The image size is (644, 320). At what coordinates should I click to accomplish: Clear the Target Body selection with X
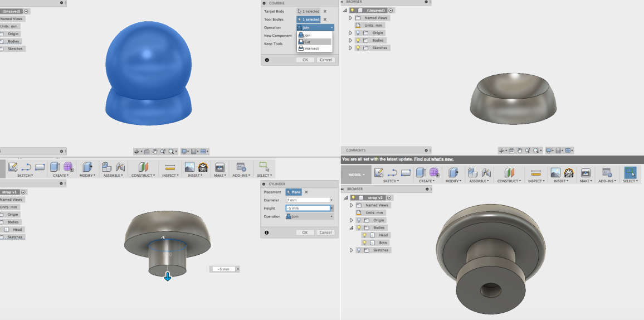click(325, 12)
